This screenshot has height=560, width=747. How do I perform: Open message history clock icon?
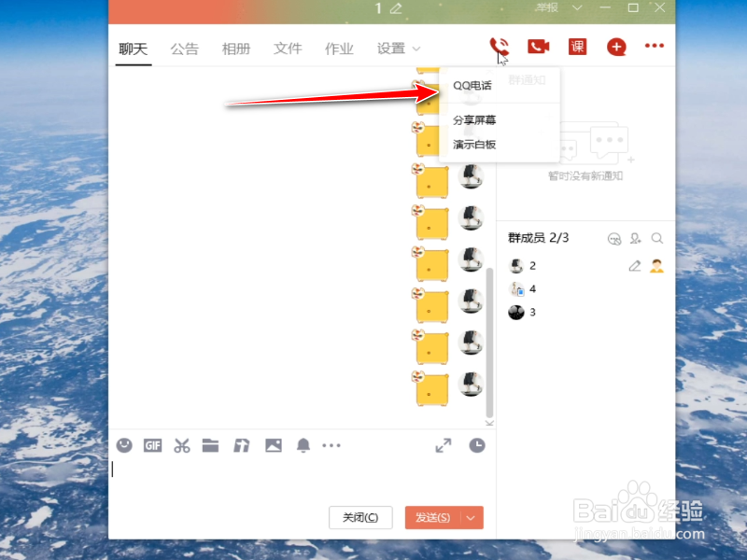(x=477, y=445)
